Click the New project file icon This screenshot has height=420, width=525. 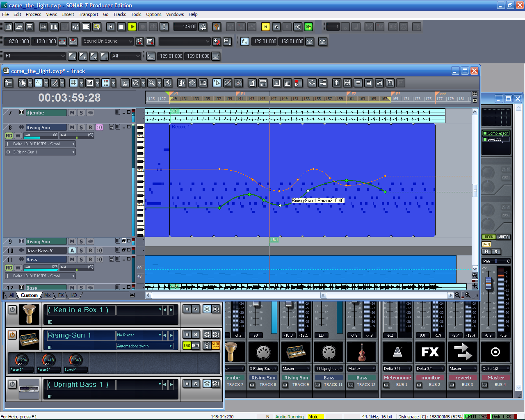click(8, 27)
